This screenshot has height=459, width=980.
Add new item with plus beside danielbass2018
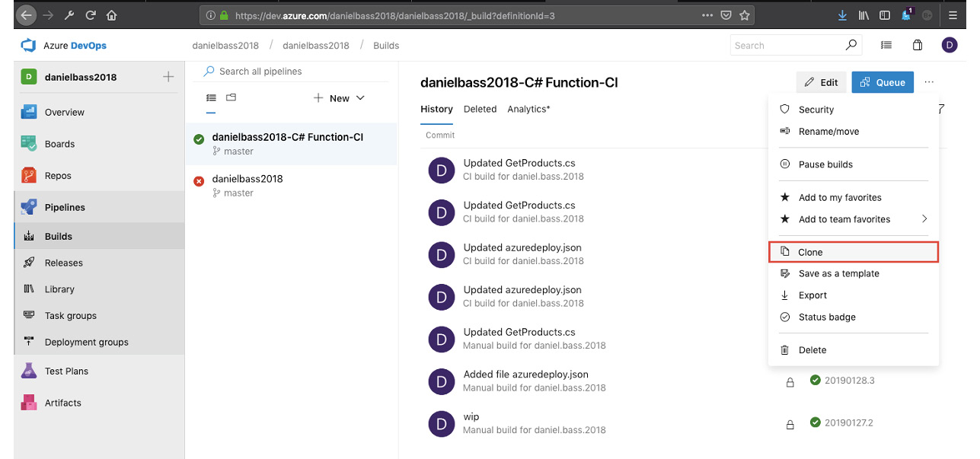[168, 77]
